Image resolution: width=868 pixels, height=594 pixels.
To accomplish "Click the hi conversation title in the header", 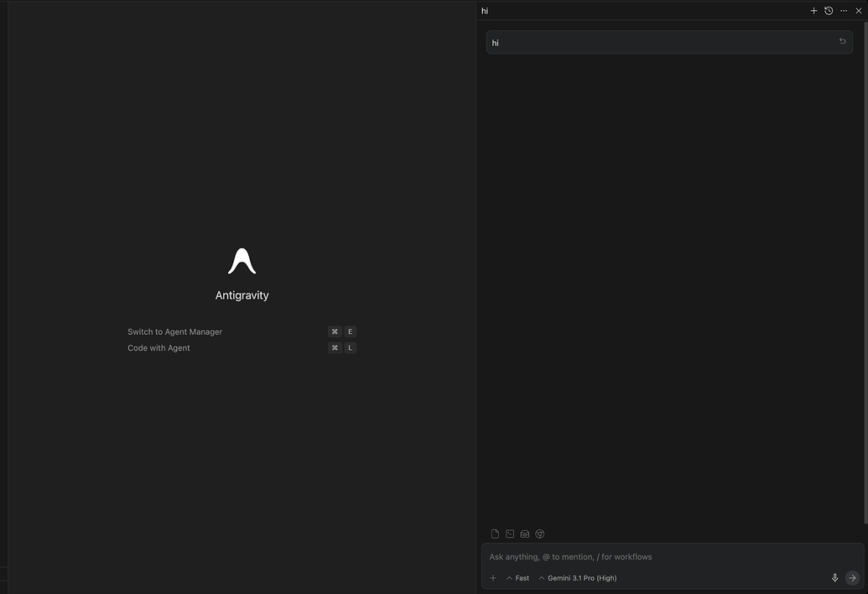I will (x=485, y=11).
